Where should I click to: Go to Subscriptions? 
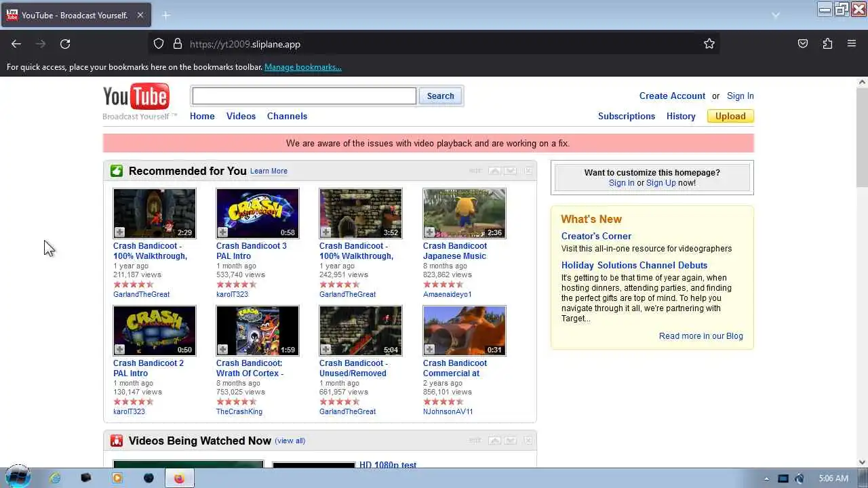point(627,116)
